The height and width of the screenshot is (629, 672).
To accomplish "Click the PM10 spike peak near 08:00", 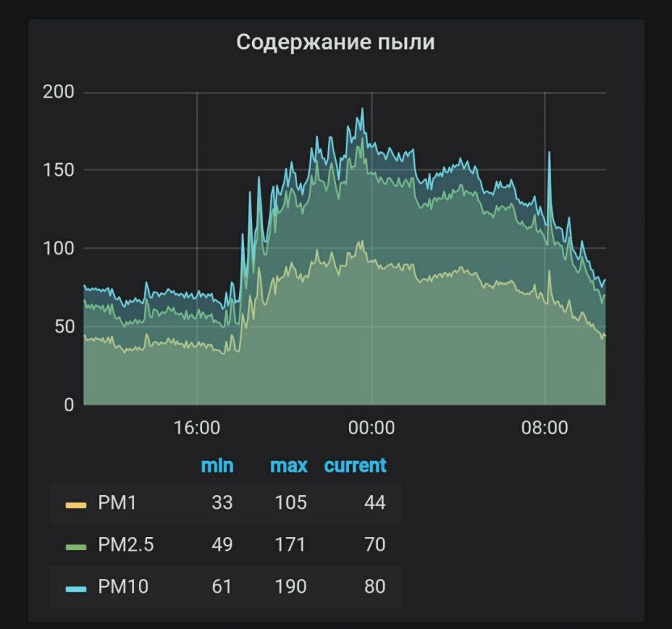I will 549,153.
